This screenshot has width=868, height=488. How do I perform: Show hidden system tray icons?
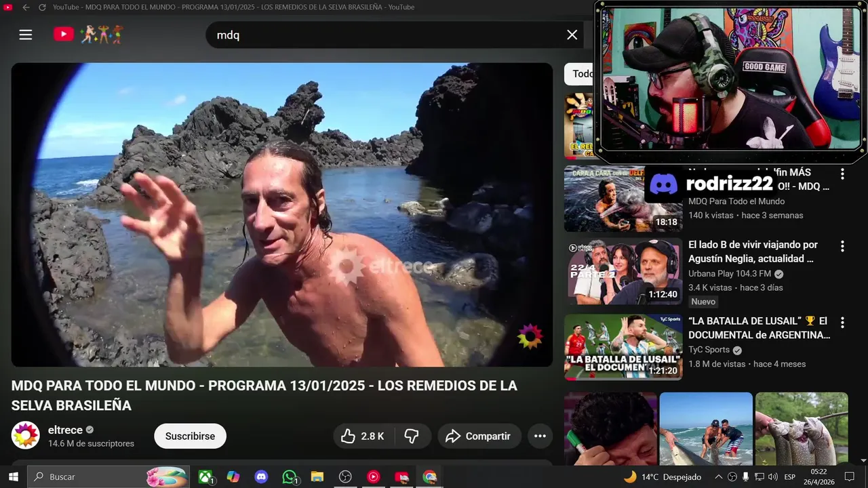719,477
